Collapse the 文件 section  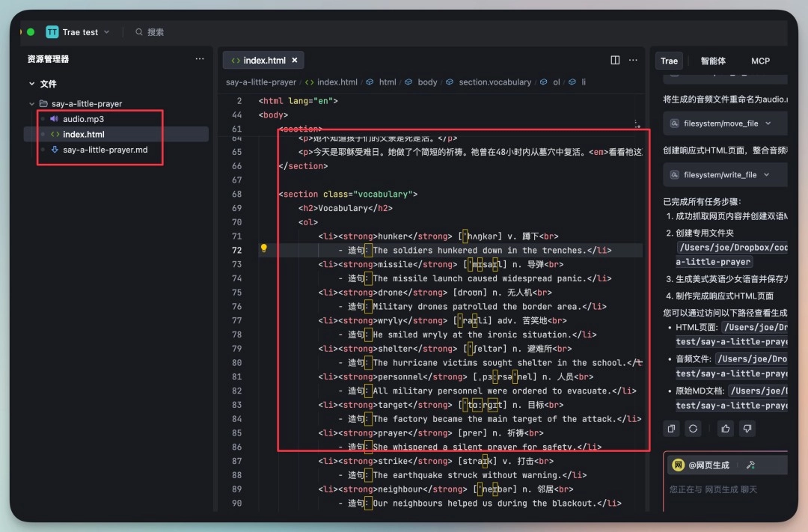pos(32,84)
